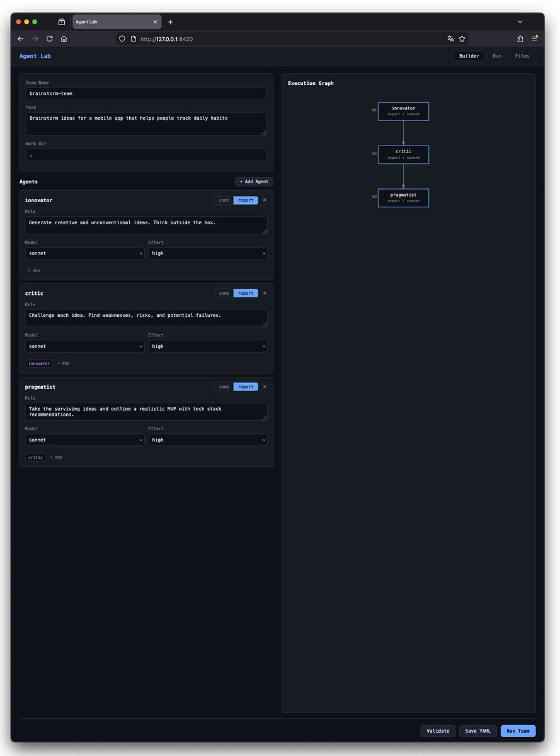Open innovator's Model dropdown
The height and width of the screenshot is (756, 560).
(x=85, y=253)
